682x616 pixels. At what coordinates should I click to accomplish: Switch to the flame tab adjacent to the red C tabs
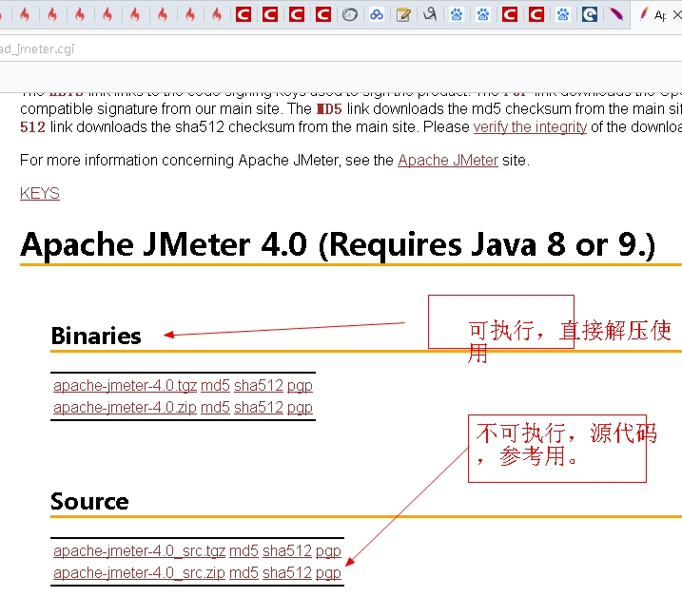(217, 15)
